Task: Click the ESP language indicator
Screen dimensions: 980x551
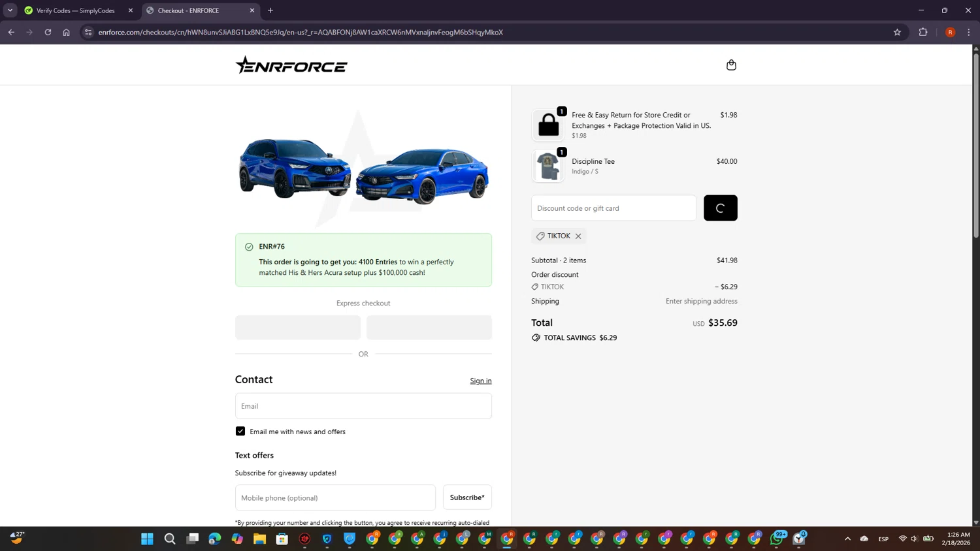Action: pos(883,539)
